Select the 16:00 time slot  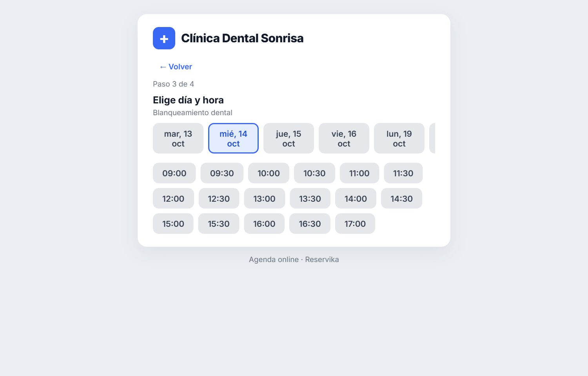coord(264,224)
